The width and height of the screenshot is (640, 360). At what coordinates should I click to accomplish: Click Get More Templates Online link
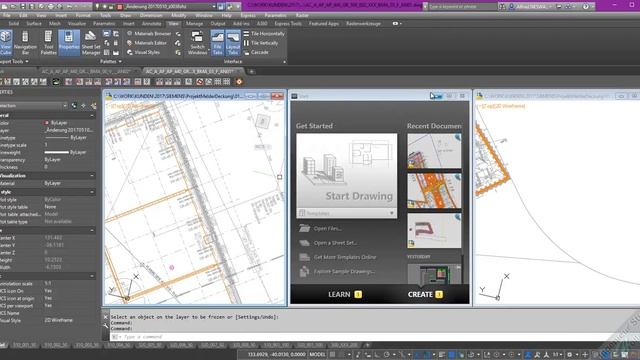tap(338, 257)
